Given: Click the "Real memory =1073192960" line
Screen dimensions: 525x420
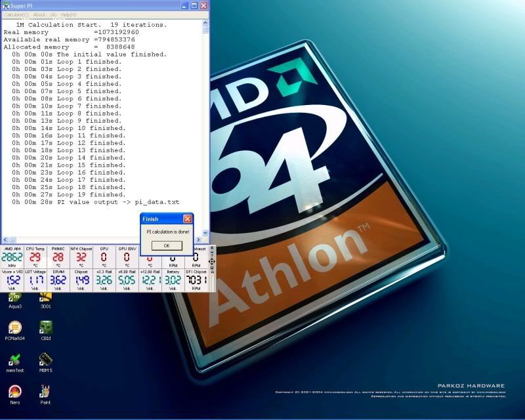Looking at the screenshot, I should (71, 32).
